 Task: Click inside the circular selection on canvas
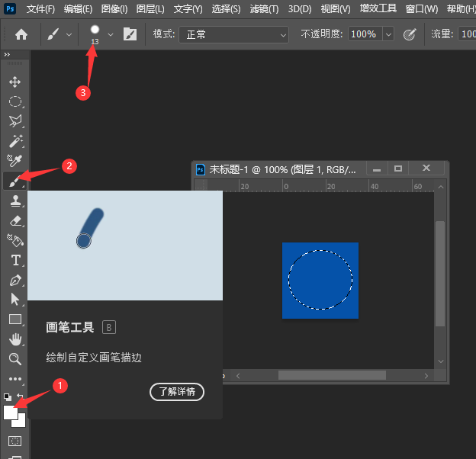(320, 280)
